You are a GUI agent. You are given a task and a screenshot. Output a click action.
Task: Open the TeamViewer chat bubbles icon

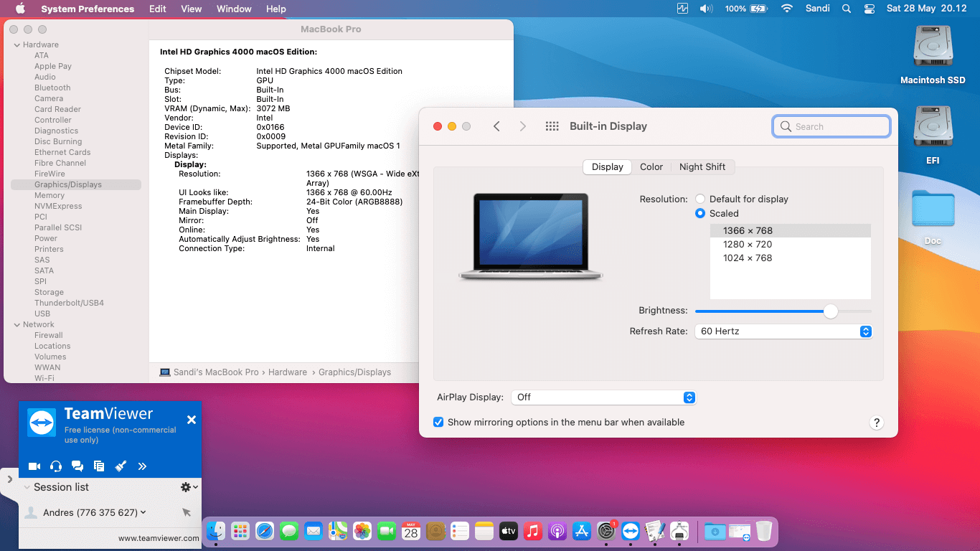point(77,466)
